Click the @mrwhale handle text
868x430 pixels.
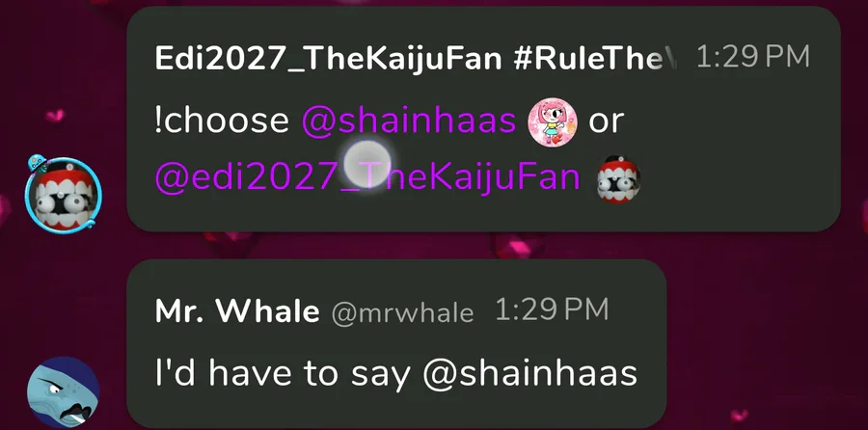(402, 313)
